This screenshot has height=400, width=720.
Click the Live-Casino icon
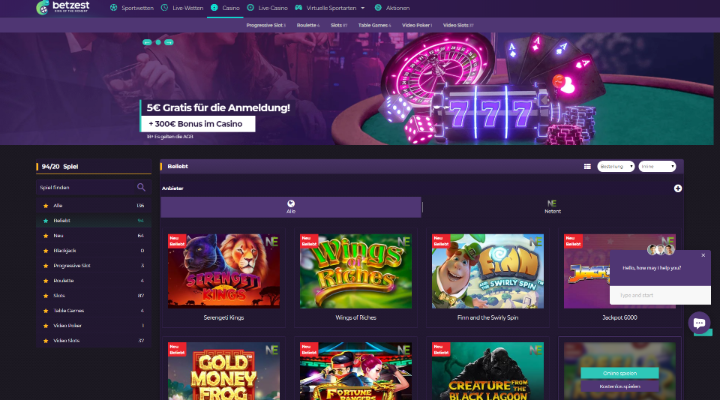251,8
